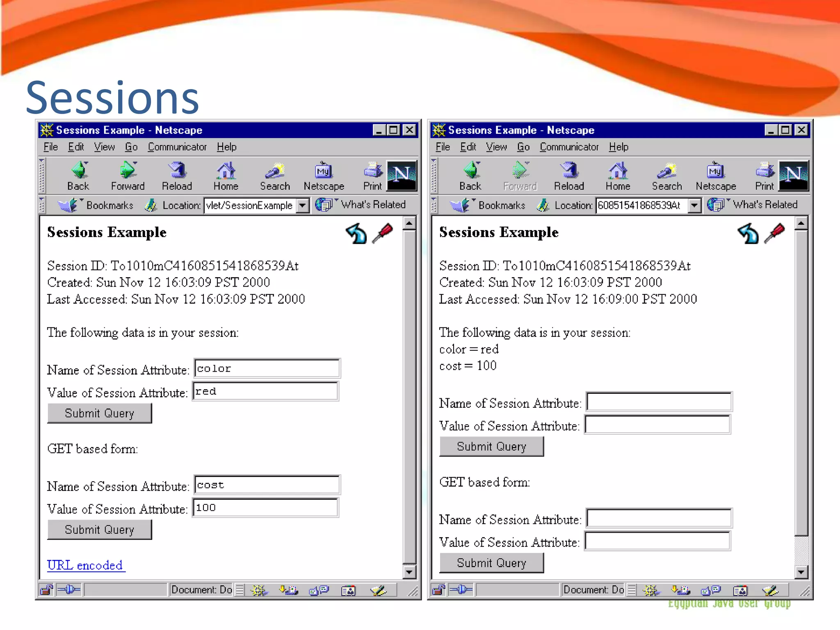The image size is (840, 630).
Task: Follow the URL encoded link
Action: (85, 565)
